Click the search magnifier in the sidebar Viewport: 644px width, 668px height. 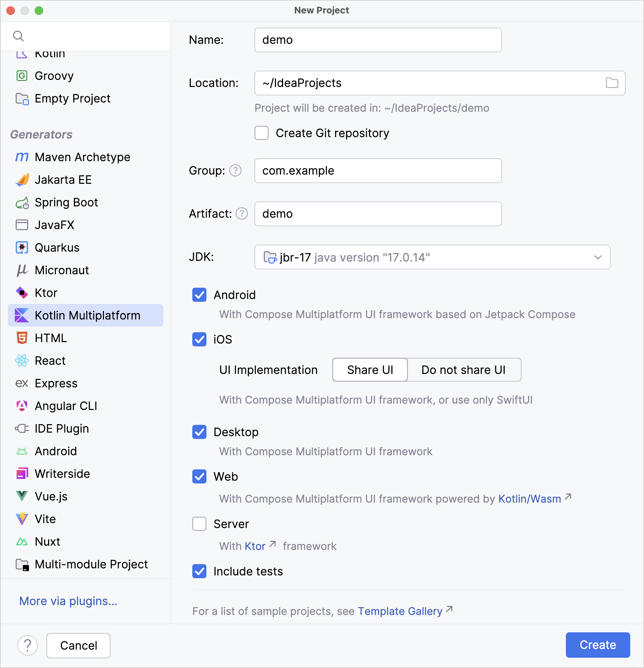[x=19, y=35]
